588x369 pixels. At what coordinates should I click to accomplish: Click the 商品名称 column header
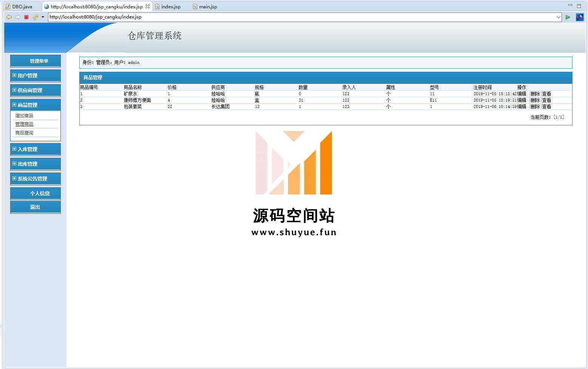(133, 87)
